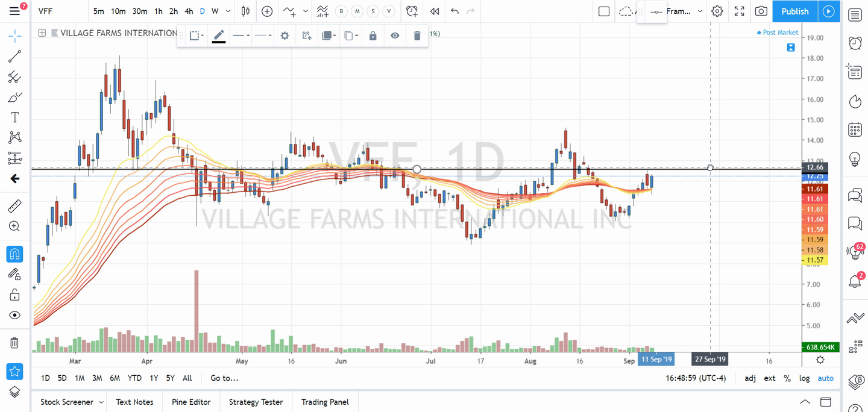Create an alert with the alarm clock icon

[412, 11]
